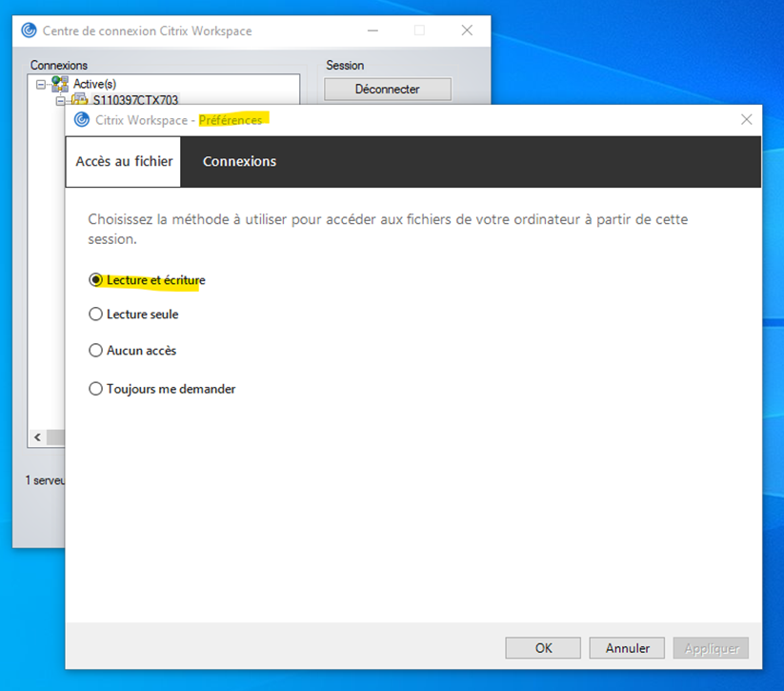Select the S110397CTX703 entry in the tree
784x691 pixels.
135,100
